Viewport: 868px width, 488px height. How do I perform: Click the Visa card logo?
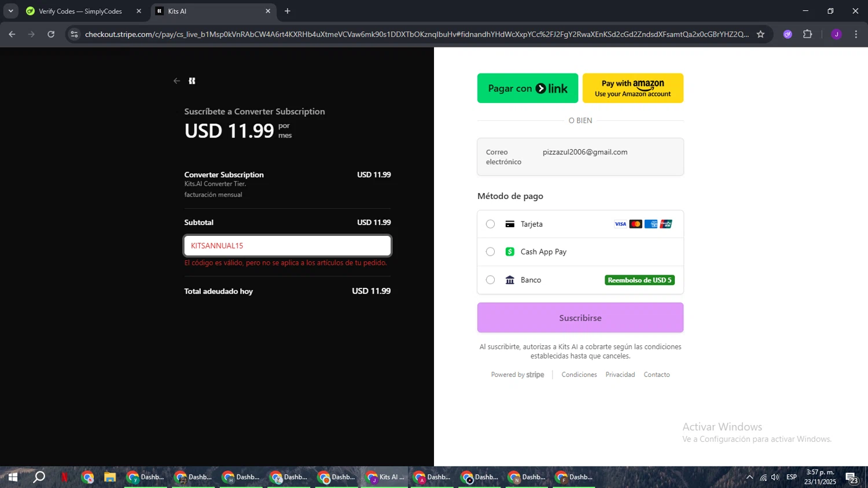[x=620, y=224]
